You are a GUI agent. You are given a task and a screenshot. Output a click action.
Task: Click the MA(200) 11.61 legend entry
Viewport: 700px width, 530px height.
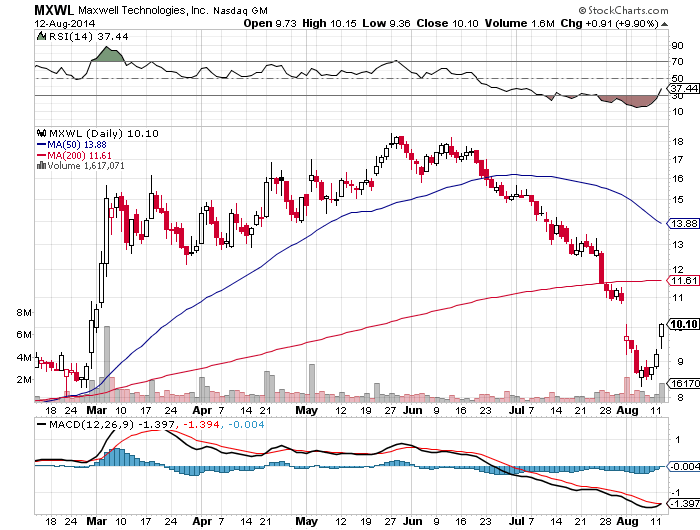coord(79,156)
